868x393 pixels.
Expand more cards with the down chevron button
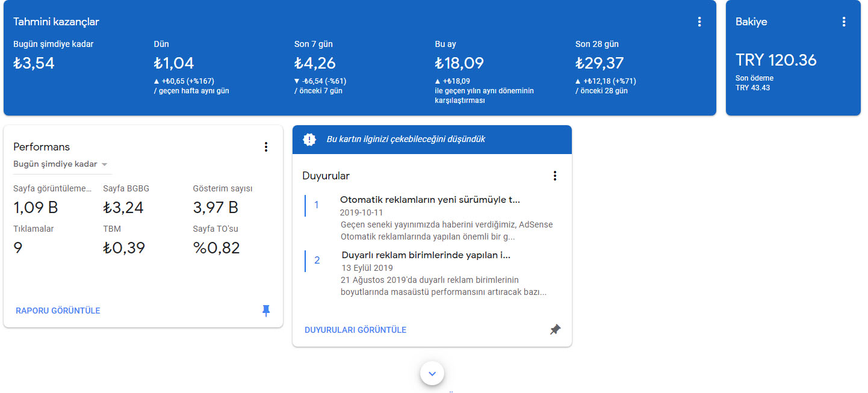[432, 373]
